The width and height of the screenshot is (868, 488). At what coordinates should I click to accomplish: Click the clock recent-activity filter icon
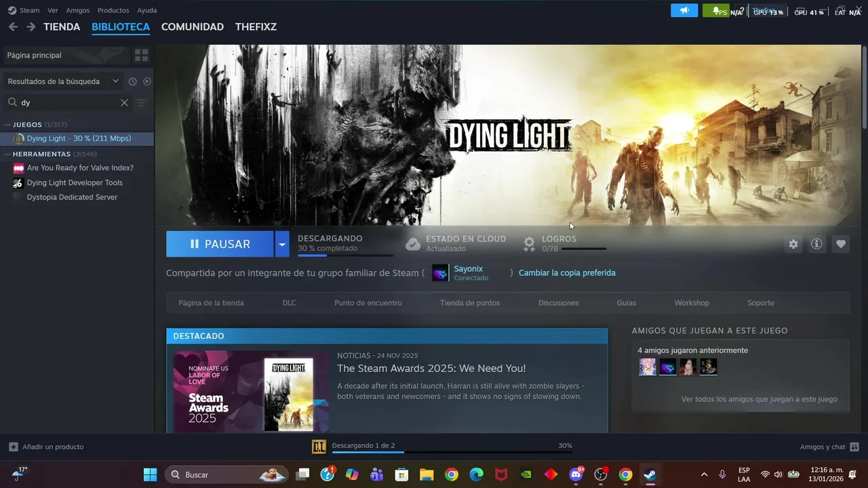point(133,81)
